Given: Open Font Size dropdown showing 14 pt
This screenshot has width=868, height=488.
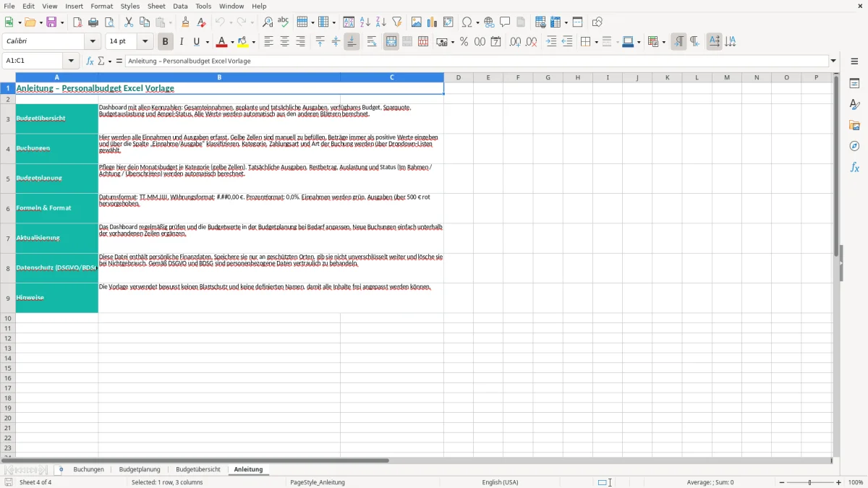Looking at the screenshot, I should [x=145, y=42].
